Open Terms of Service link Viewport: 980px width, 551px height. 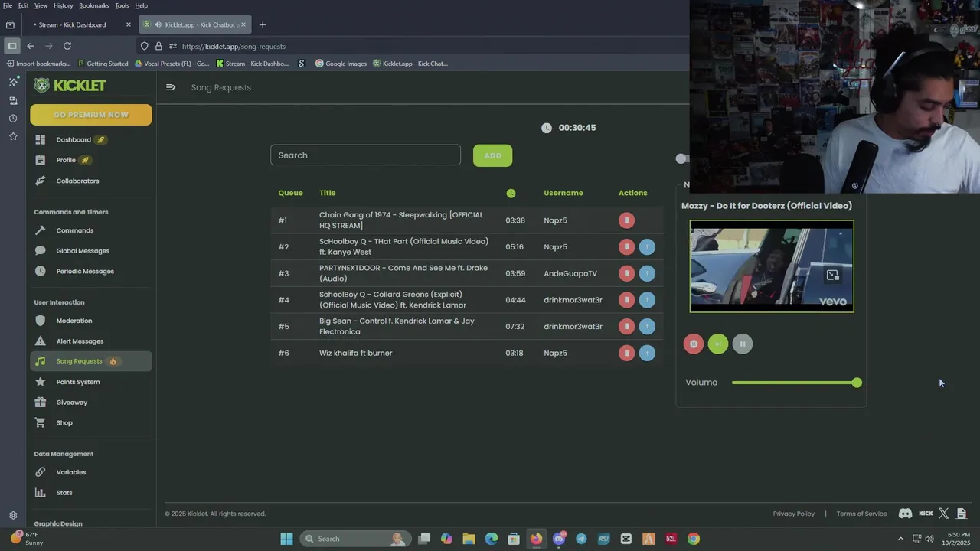(861, 514)
